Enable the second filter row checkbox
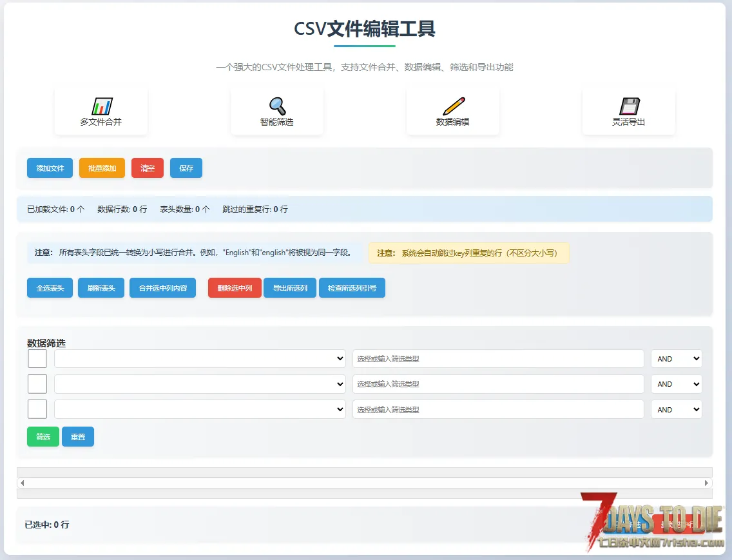This screenshot has height=560, width=732. coord(37,384)
